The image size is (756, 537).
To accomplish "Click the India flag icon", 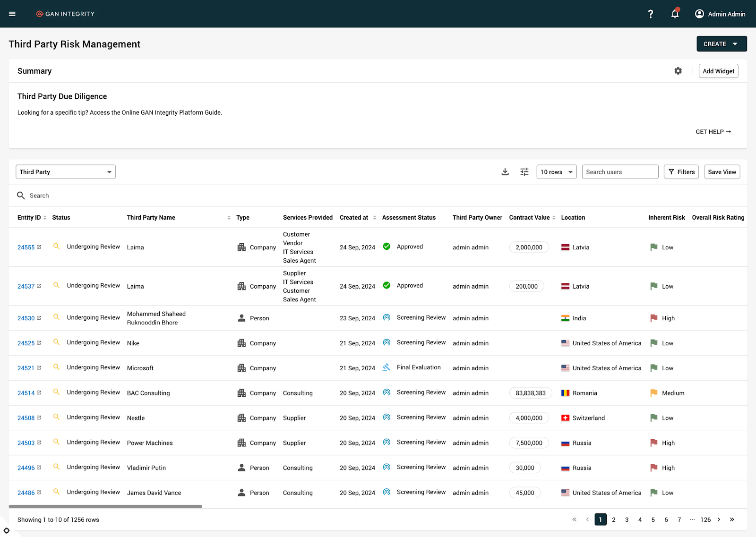I will 565,318.
